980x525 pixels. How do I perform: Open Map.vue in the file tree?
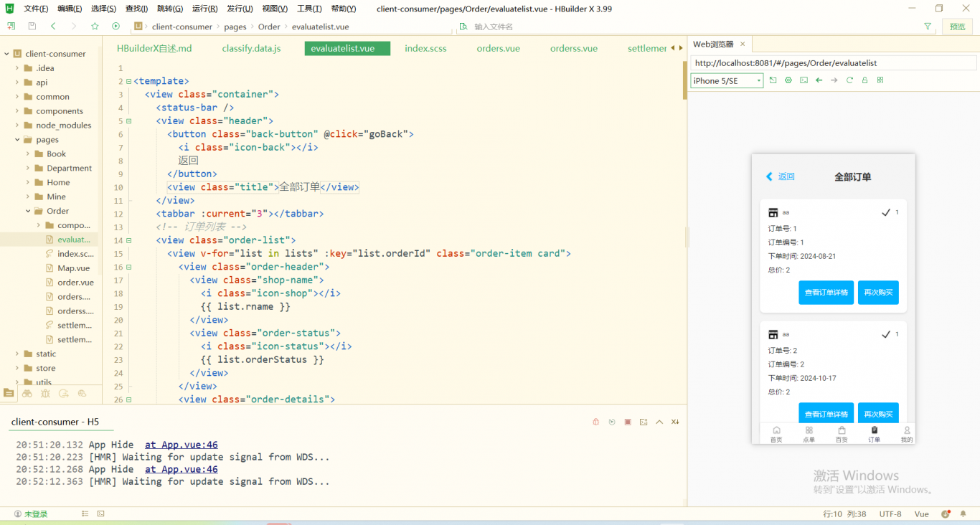point(74,268)
